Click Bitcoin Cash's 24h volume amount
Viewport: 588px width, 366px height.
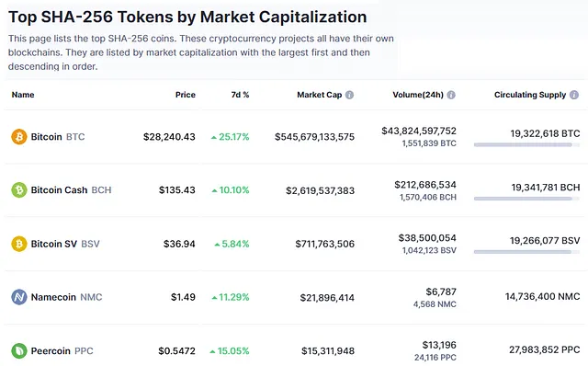(425, 185)
